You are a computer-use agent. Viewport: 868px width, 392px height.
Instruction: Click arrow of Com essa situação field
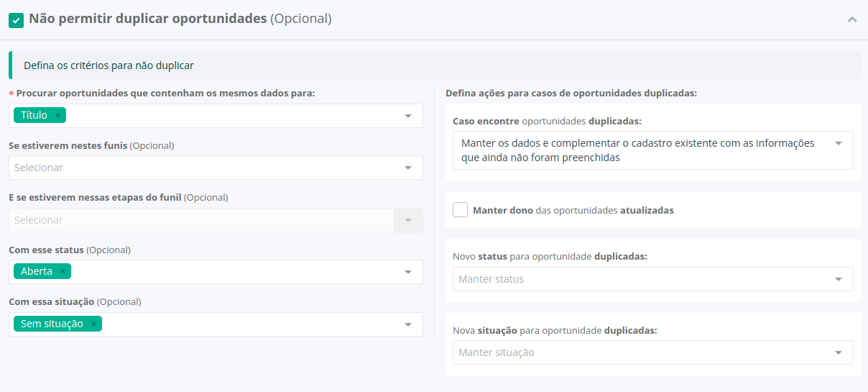click(x=408, y=324)
